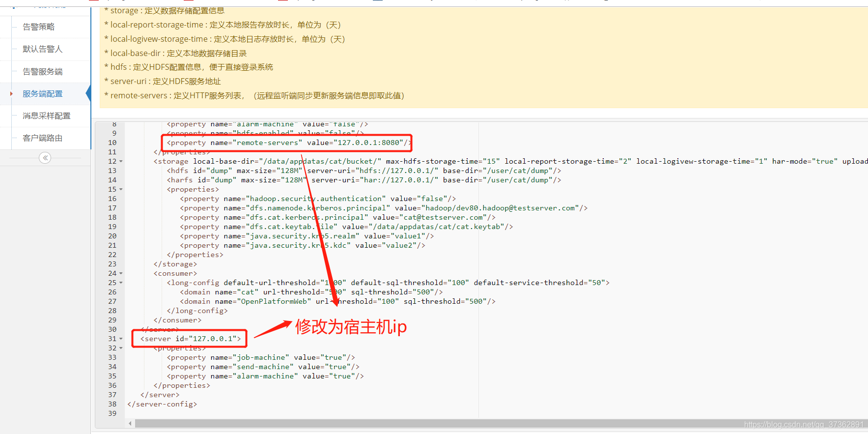Go to 客户端路由 in the sidebar
868x434 pixels.
point(42,138)
